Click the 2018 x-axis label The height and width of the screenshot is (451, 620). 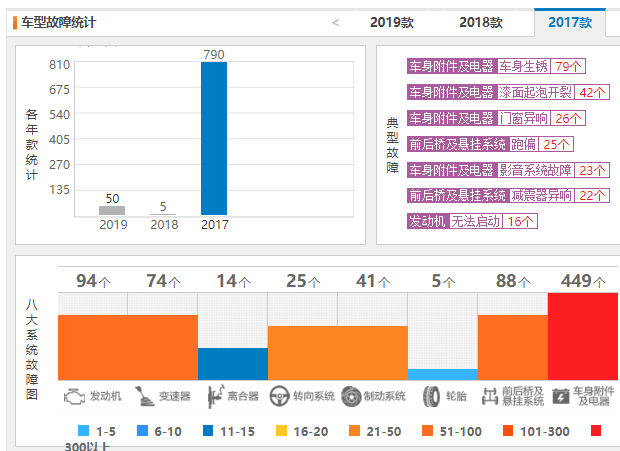tap(164, 225)
